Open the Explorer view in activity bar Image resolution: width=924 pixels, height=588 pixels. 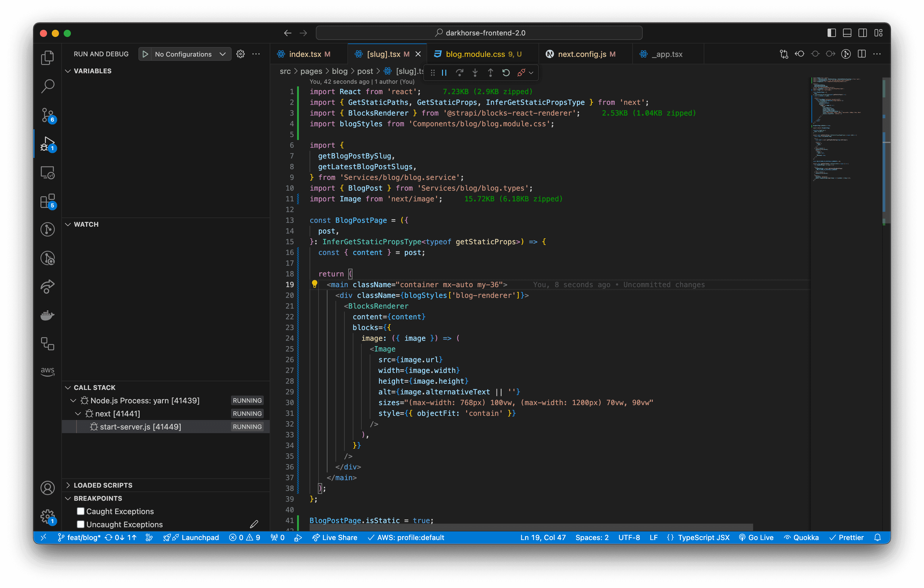[x=48, y=57]
